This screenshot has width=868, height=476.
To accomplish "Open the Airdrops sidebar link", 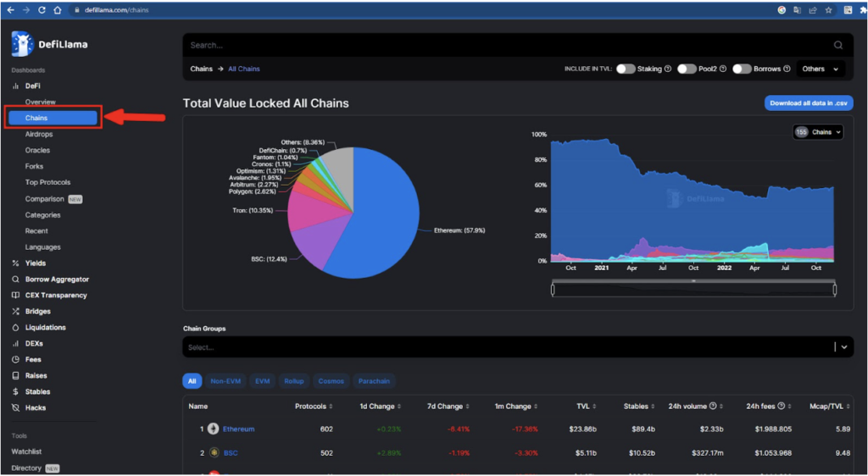I will click(x=39, y=135).
